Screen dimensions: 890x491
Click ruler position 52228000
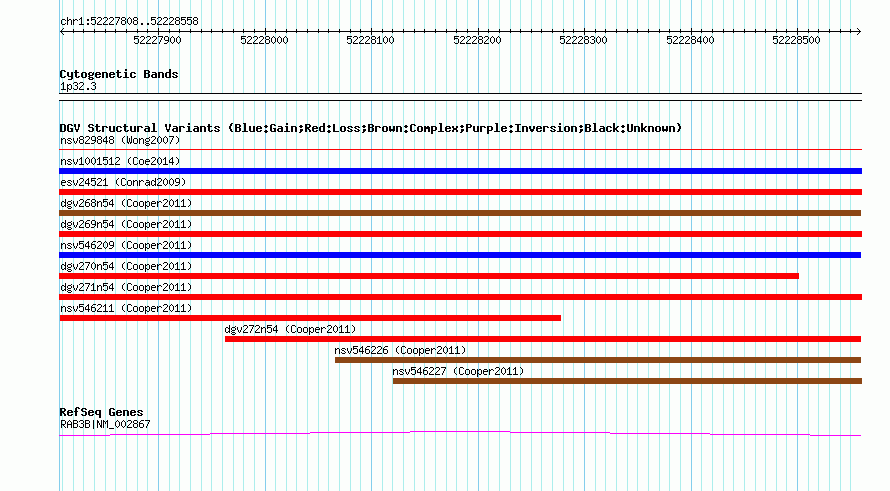click(264, 40)
